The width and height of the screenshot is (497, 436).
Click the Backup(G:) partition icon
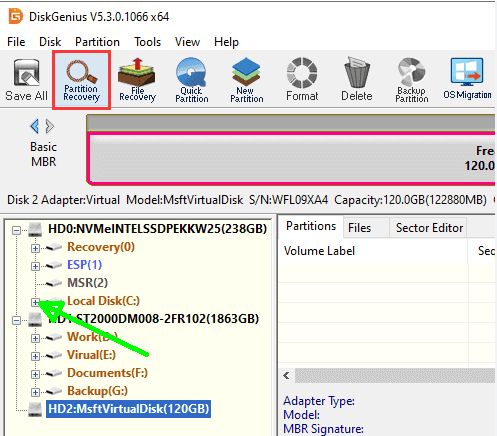pos(53,391)
